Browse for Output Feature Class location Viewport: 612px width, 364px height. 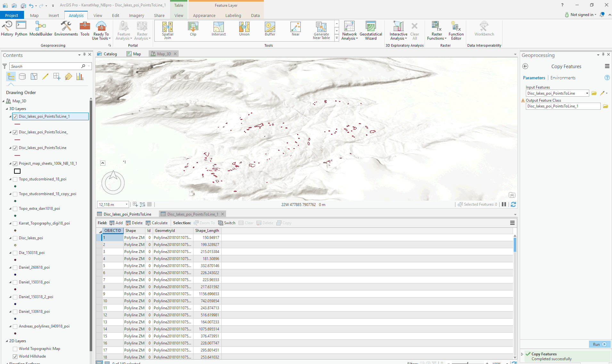tap(605, 106)
